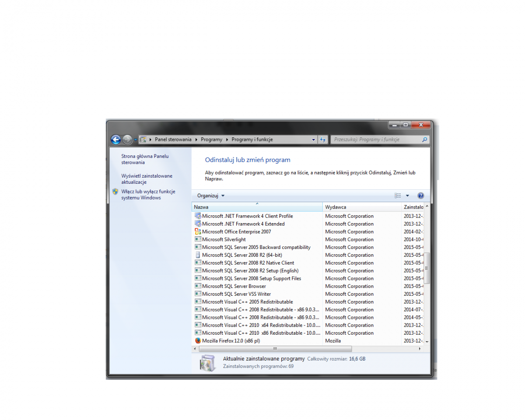This screenshot has width=525, height=420.
Task: Click icon of SQL Server 2008 R2 Setup (English)
Action: (x=198, y=270)
